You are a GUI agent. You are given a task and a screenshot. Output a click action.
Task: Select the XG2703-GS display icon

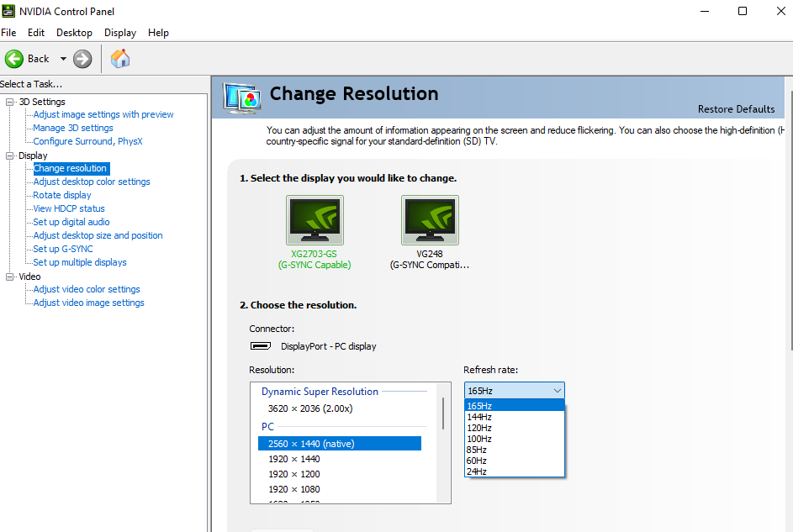coord(315,220)
